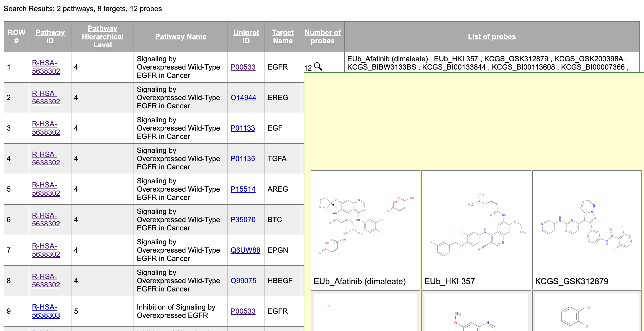Open Uniprot link P01133
This screenshot has width=644, height=331.
[x=243, y=128]
